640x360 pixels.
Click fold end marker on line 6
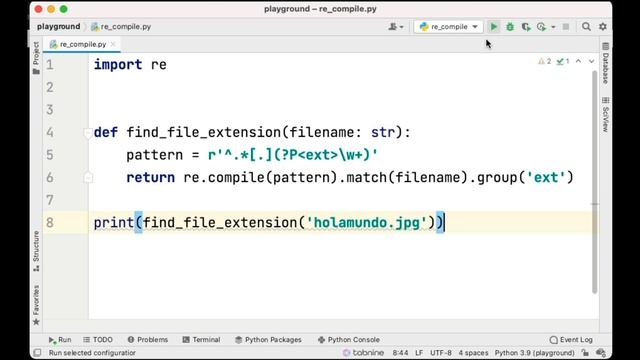[x=88, y=178]
